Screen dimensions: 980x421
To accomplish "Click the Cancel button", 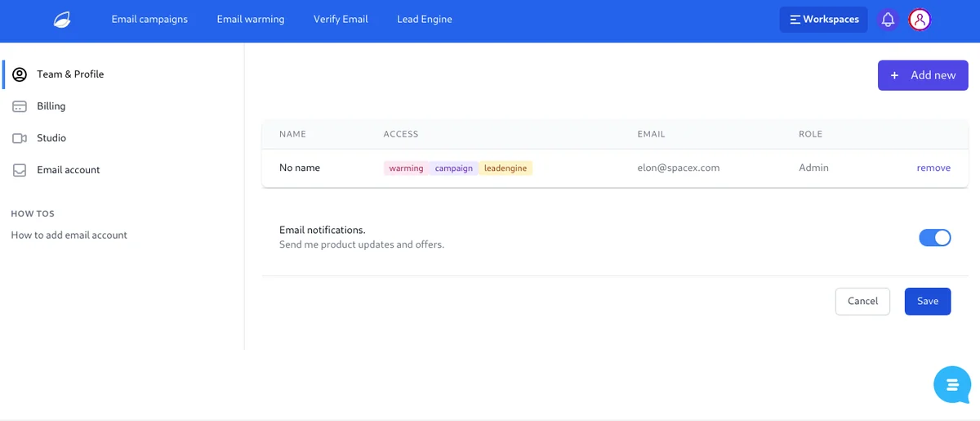I will [x=862, y=302].
